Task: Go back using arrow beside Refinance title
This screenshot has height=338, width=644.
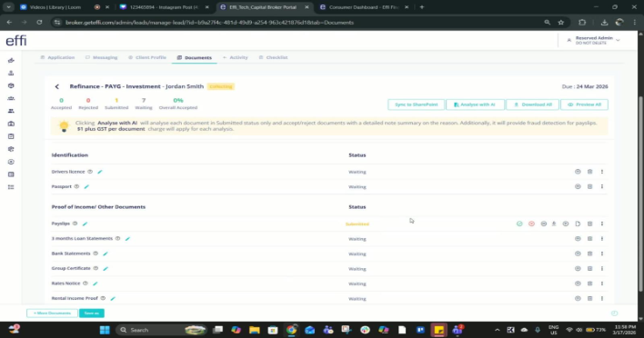Action: coord(57,86)
